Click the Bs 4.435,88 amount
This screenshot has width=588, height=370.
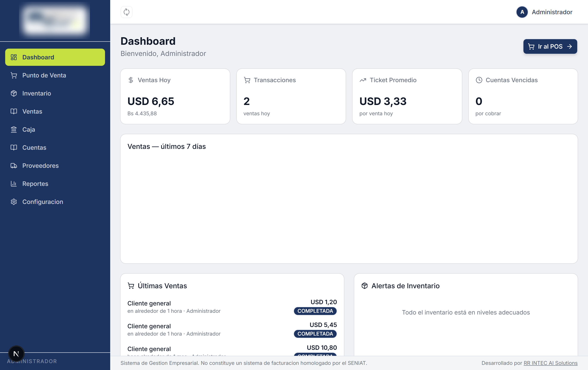coord(142,114)
